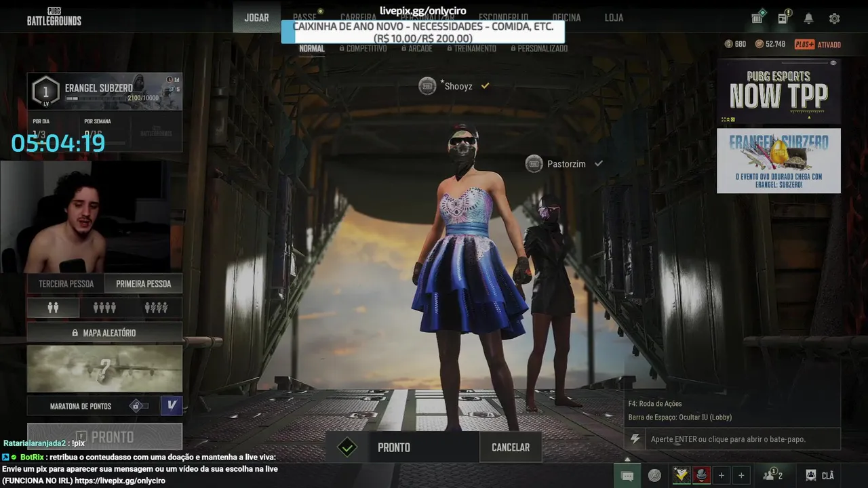Click the chat field 'Aperte ENTER ou clique'
This screenshot has height=488, width=868.
click(742, 439)
